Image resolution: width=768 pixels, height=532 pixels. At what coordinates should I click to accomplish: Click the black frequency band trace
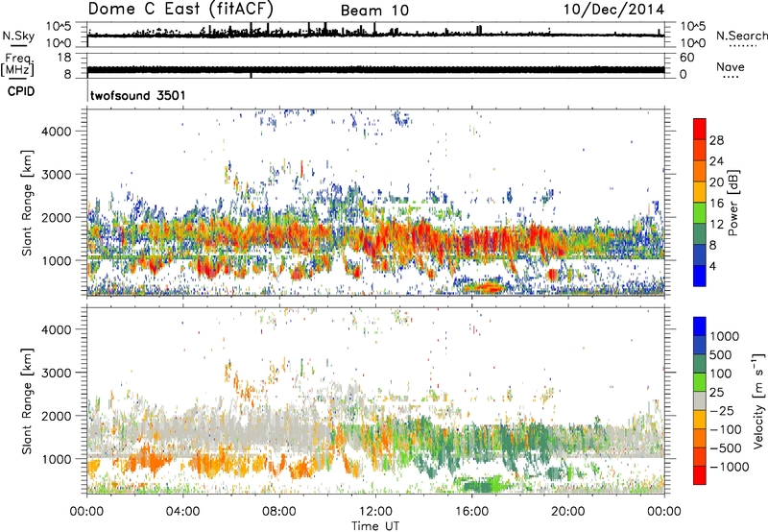tap(375, 70)
